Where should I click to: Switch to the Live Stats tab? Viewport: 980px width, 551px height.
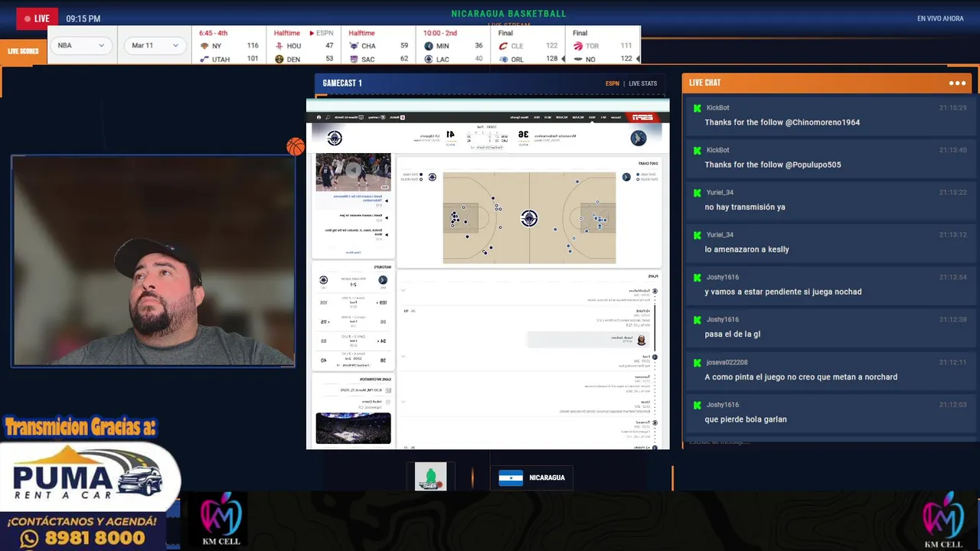642,83
